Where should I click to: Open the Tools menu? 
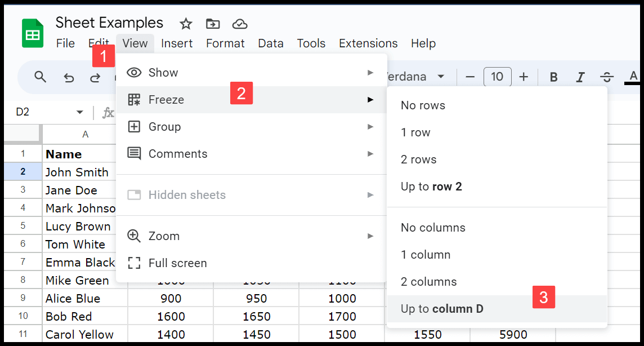[x=311, y=43]
